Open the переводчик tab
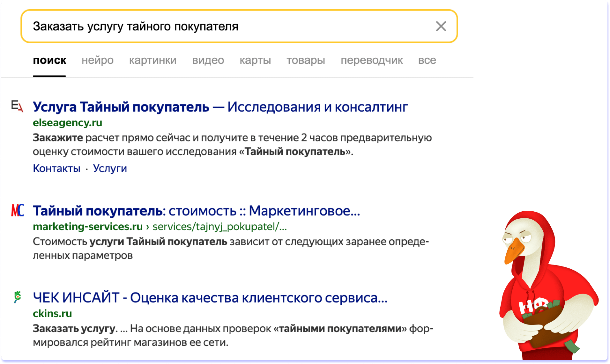Screen dimensions: 610x364 click(372, 60)
